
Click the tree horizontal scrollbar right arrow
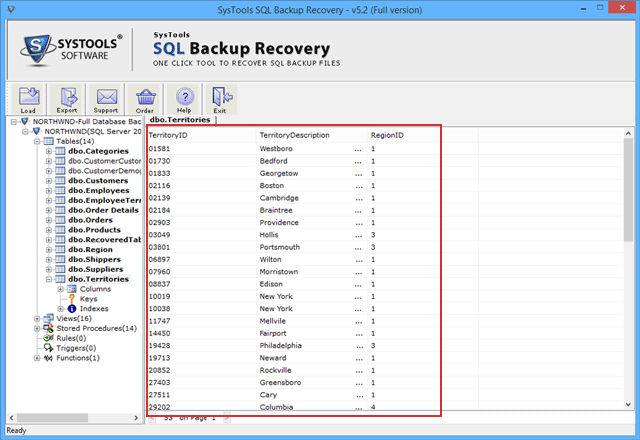(x=136, y=418)
